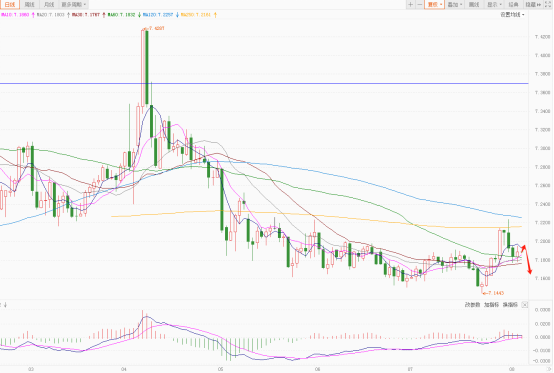Zoom in with the plus icon
The image size is (554, 373).
411,5
